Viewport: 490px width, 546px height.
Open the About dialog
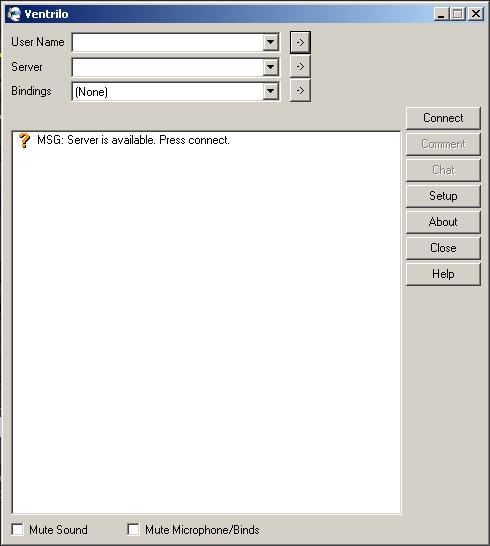pos(443,222)
